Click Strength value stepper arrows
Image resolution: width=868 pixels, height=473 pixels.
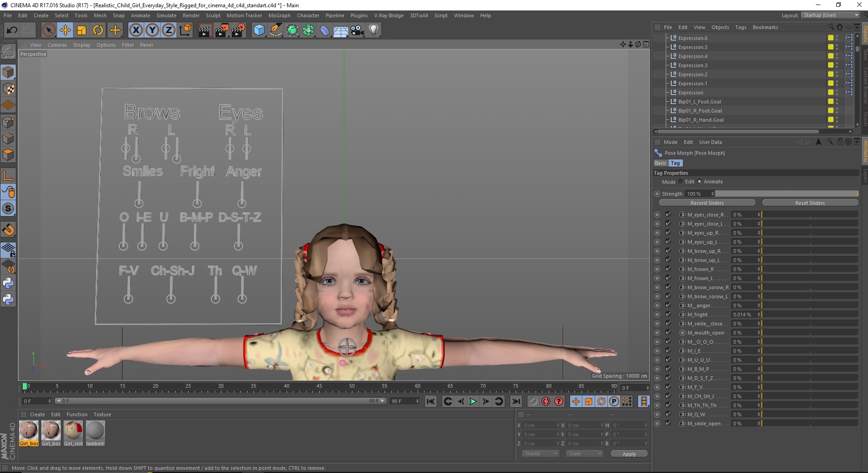tap(712, 194)
